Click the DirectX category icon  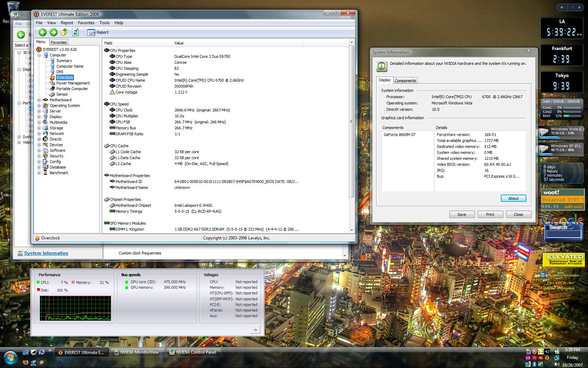pos(45,139)
